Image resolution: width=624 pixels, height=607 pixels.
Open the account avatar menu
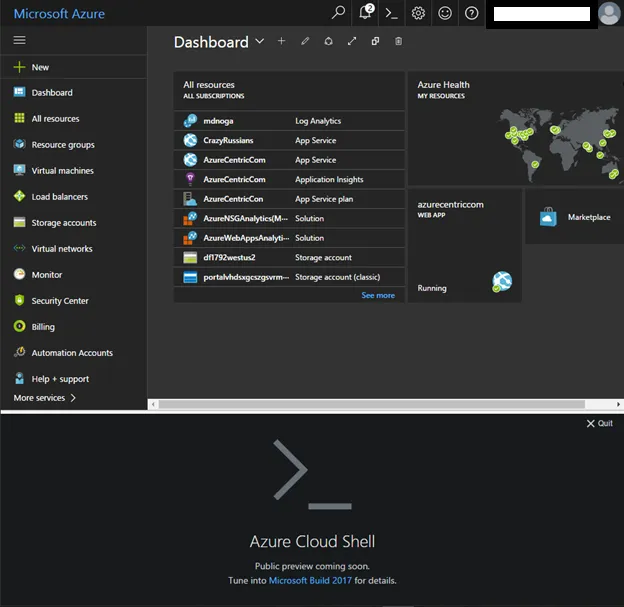pyautogui.click(x=609, y=13)
